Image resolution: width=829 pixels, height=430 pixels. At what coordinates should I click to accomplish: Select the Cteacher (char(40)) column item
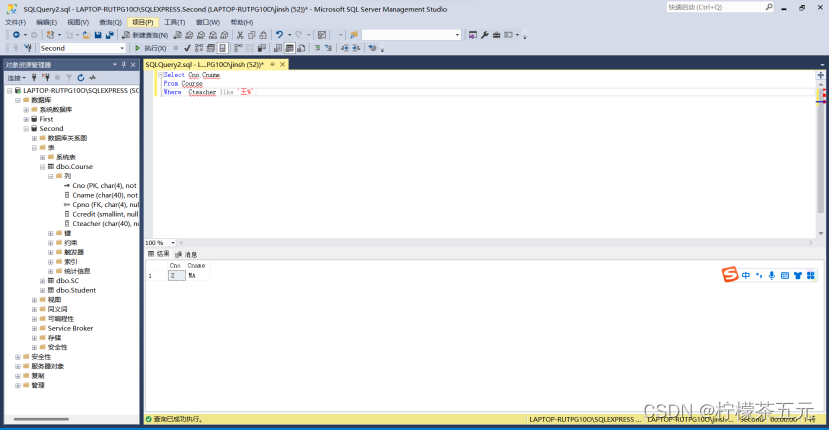105,224
